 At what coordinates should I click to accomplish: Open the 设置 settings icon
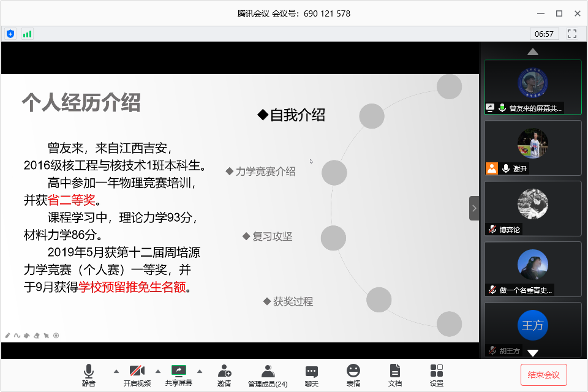(437, 375)
